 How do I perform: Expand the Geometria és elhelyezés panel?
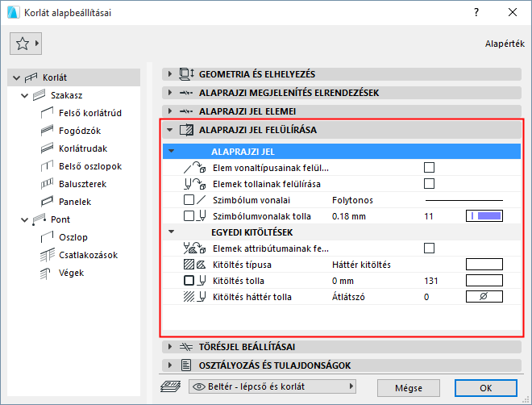coord(170,73)
